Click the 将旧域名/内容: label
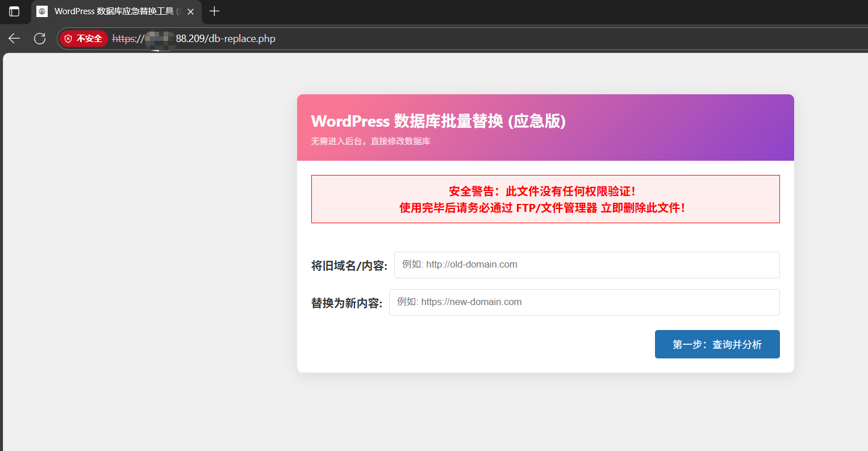 point(349,266)
